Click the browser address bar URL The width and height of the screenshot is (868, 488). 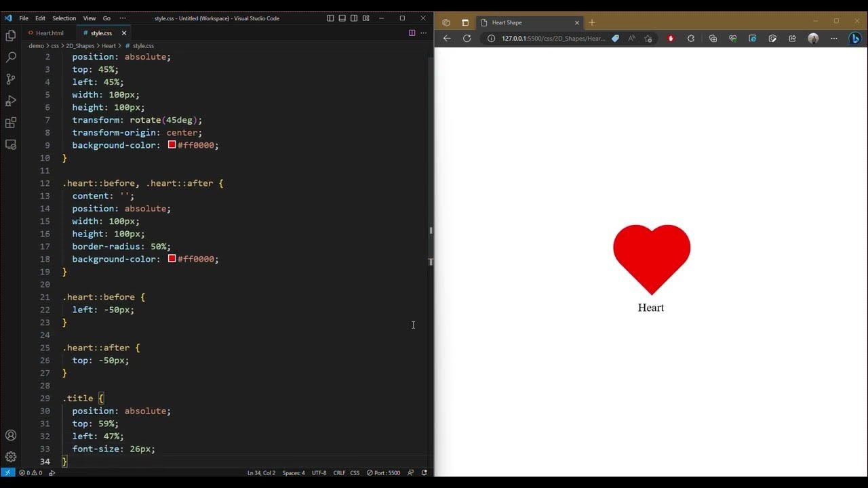pos(553,39)
